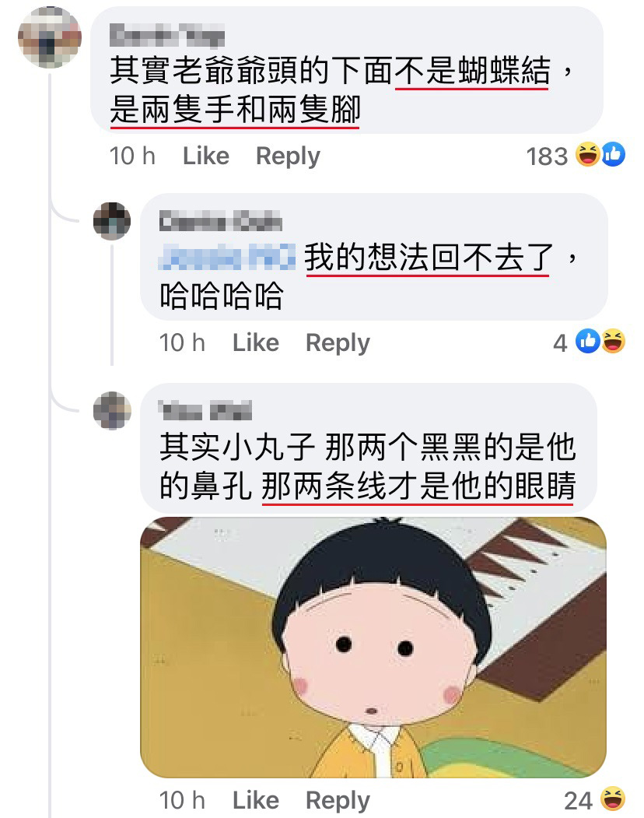The height and width of the screenshot is (818, 644).
Task: Open the tagged user mention before 我的想法回不去了
Action: [x=227, y=257]
